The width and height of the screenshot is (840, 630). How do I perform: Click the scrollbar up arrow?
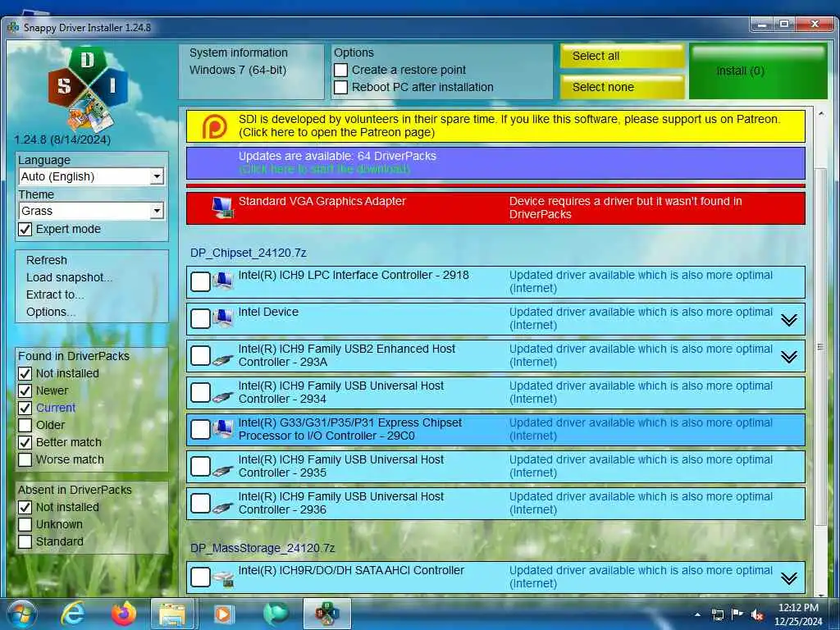(820, 114)
